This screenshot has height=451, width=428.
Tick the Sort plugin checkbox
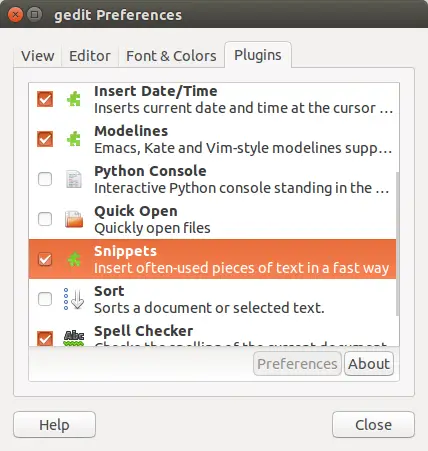click(x=45, y=299)
